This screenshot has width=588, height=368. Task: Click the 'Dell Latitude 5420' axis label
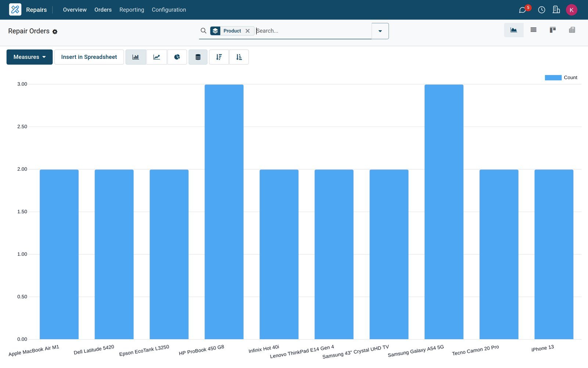(94, 350)
